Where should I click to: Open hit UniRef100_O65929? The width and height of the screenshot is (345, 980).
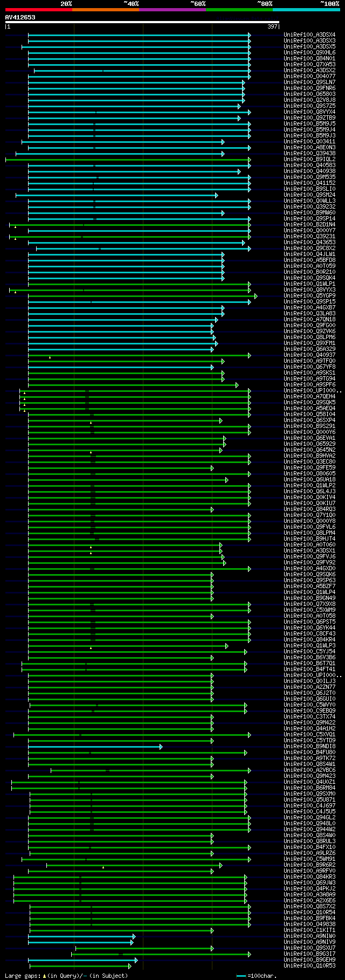(x=309, y=444)
